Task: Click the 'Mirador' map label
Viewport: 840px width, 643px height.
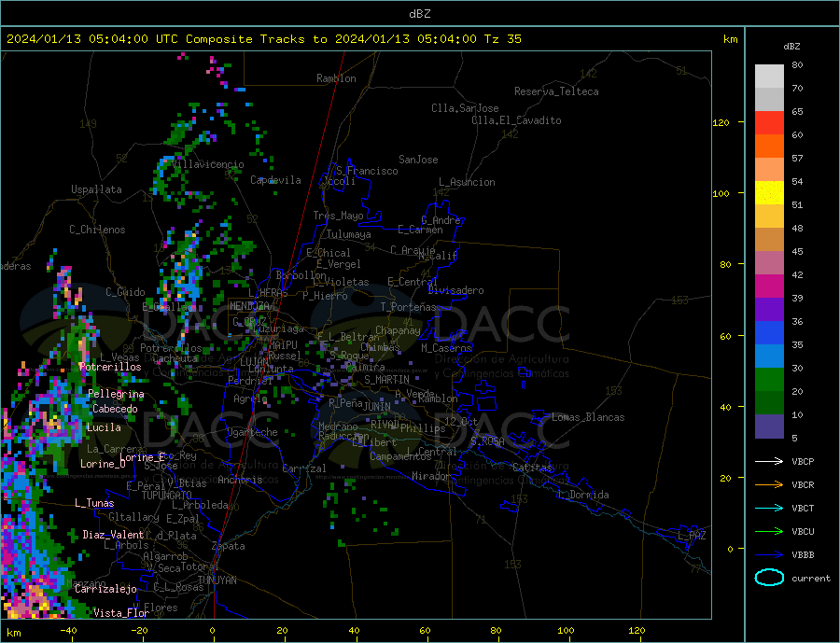Action: click(x=431, y=476)
